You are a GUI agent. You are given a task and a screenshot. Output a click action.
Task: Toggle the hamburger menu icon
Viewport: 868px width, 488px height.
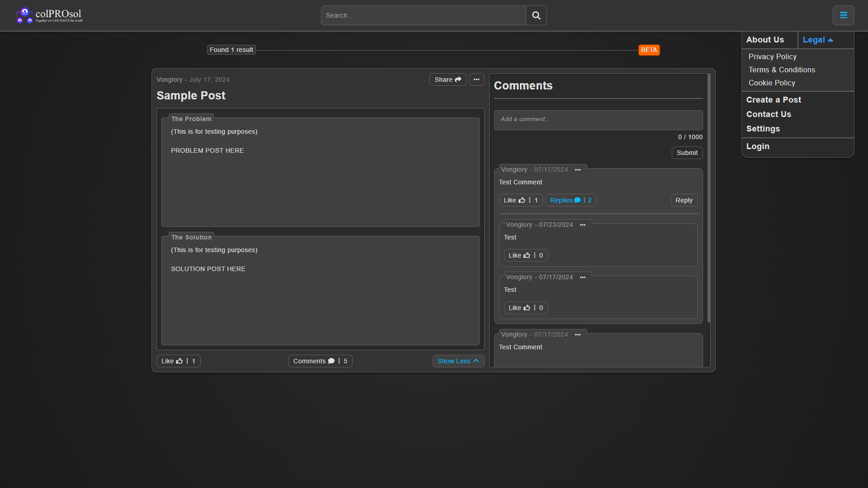pos(843,15)
